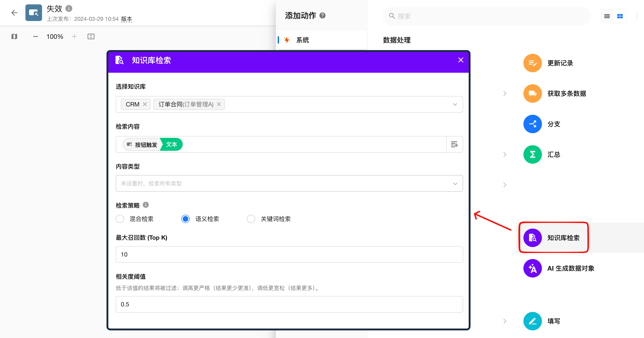The height and width of the screenshot is (338, 644).
Task: Select 关键词检索 radio option
Action: click(251, 219)
